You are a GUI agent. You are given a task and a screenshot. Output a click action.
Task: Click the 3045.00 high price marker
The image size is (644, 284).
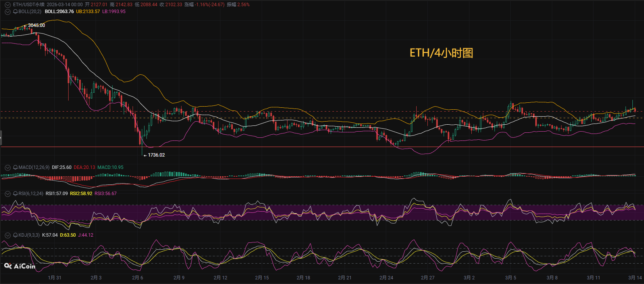pos(36,25)
